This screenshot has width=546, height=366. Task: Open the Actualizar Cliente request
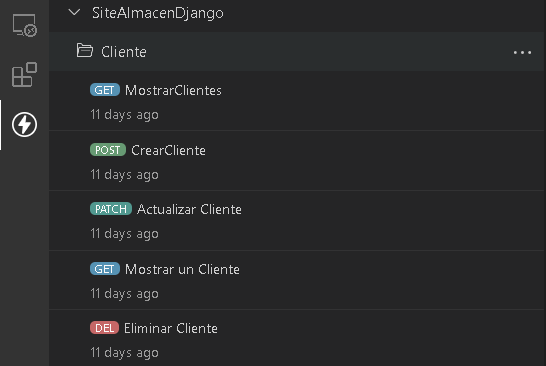coord(189,209)
